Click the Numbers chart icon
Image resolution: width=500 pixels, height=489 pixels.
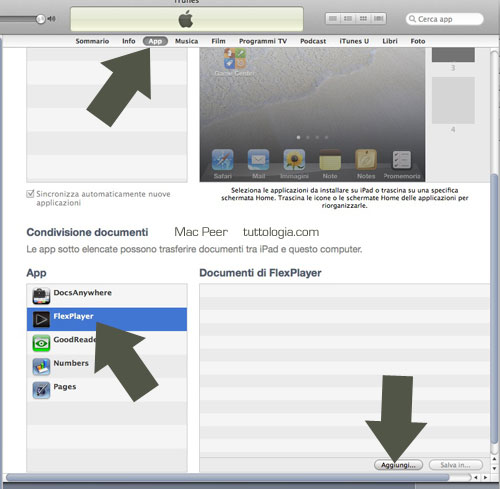41,366
